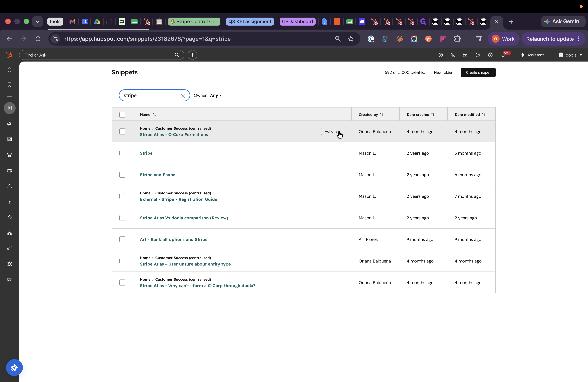Open the Help question mark icon
This screenshot has width=588, height=382.
[478, 55]
